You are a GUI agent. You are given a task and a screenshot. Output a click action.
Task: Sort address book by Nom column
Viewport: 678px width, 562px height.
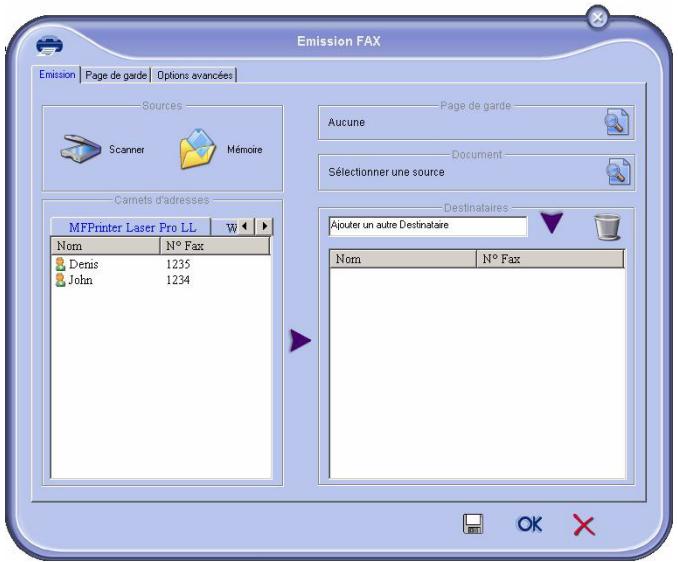[106, 246]
